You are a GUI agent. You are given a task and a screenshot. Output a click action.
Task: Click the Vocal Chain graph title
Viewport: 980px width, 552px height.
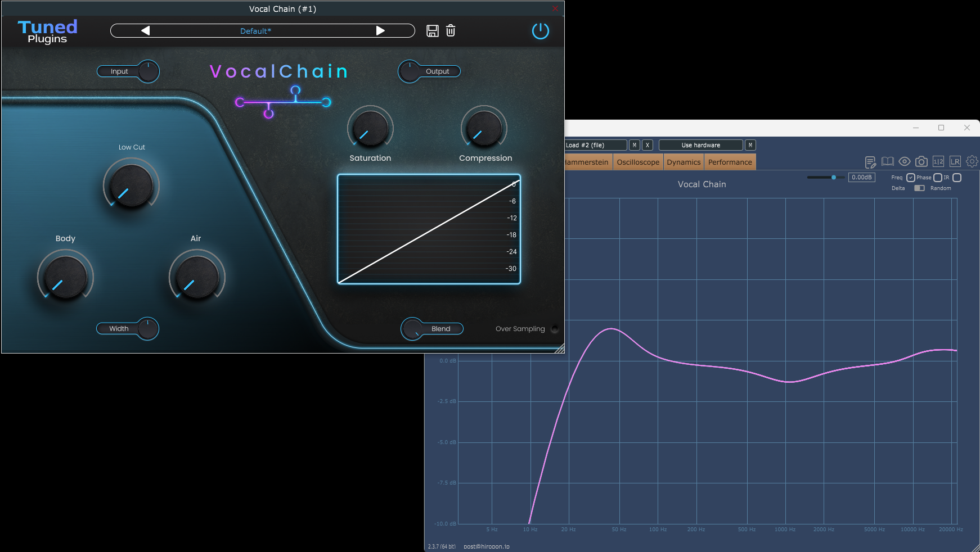click(x=702, y=184)
